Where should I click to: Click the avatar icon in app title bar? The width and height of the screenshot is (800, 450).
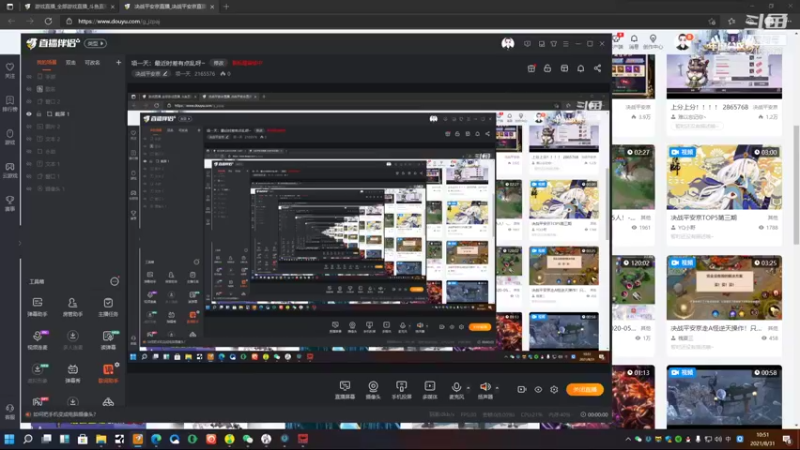(508, 43)
